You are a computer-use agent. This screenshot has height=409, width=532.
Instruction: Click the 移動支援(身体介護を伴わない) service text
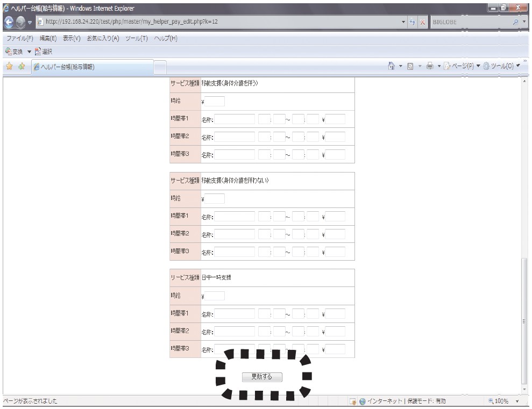click(235, 180)
